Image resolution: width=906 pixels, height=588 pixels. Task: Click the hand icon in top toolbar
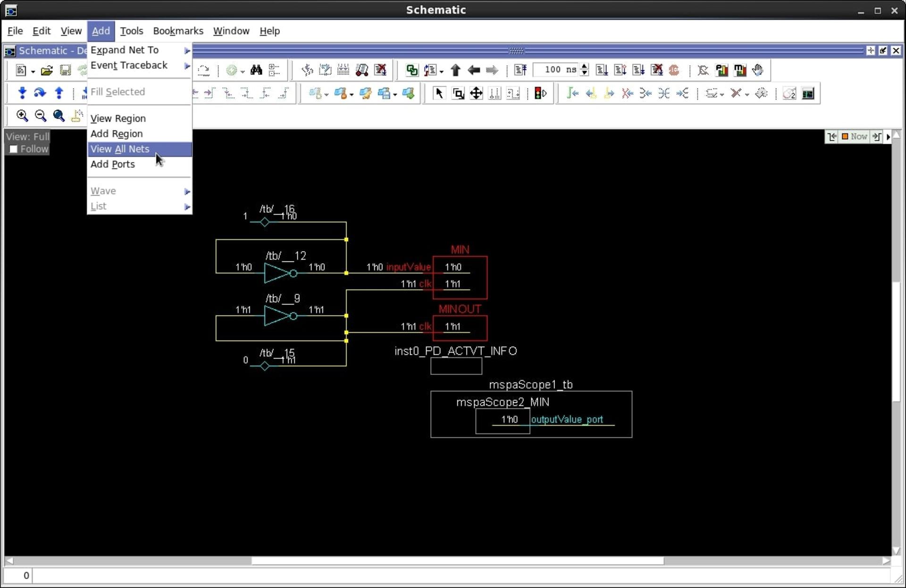point(757,70)
